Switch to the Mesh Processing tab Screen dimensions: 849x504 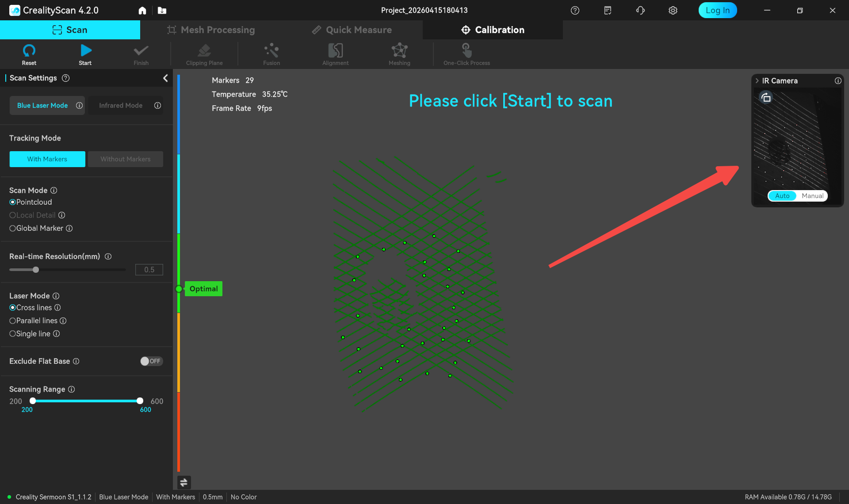(211, 30)
